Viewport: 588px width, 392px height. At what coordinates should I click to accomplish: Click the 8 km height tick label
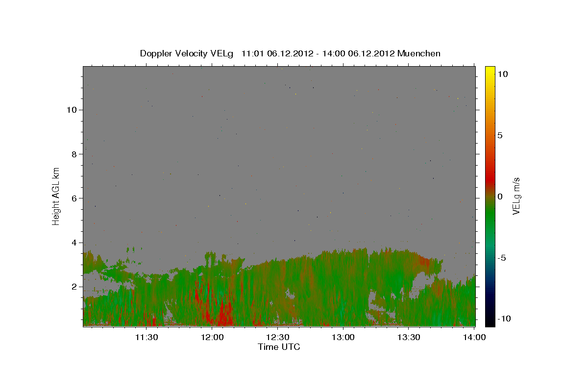tap(74, 154)
